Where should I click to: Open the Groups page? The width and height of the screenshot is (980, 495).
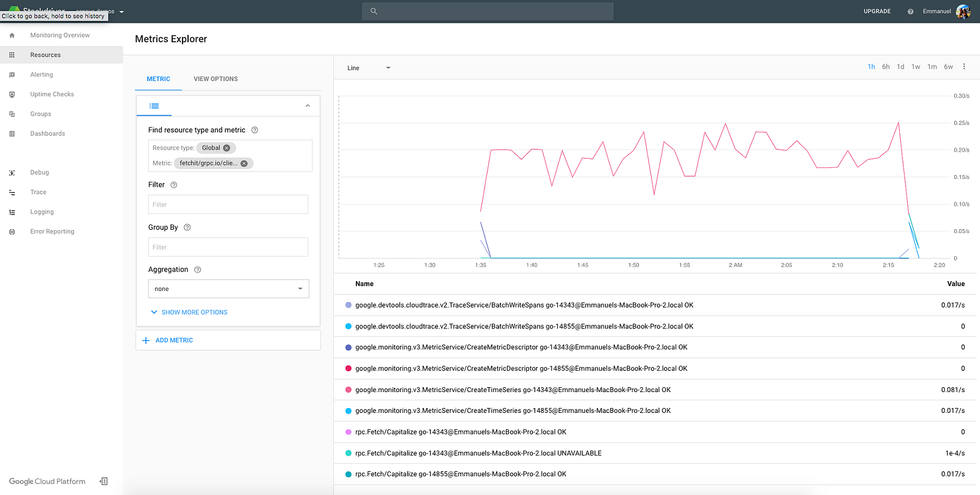click(x=41, y=114)
